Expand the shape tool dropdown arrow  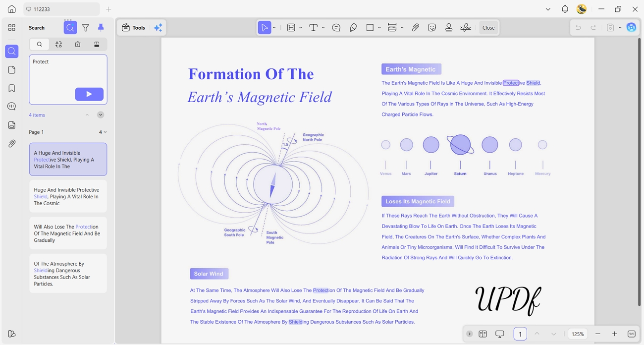point(379,28)
